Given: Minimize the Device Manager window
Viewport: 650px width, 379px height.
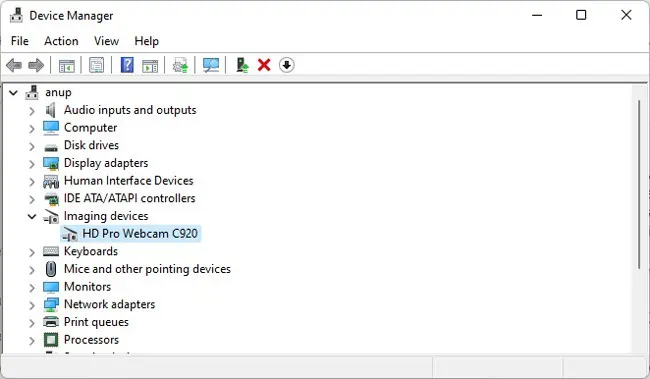Looking at the screenshot, I should 537,15.
